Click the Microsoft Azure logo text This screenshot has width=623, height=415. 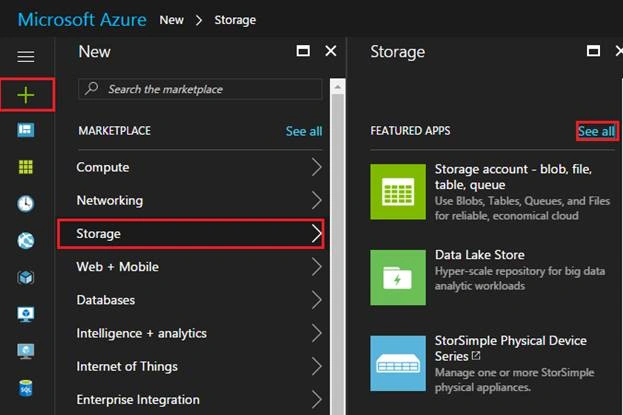(82, 20)
